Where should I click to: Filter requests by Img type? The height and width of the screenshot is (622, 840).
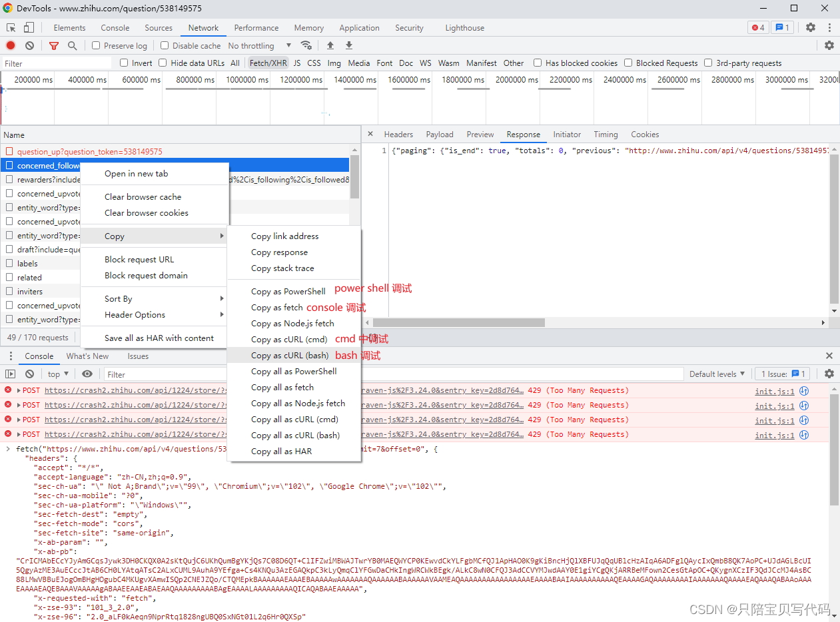click(x=334, y=63)
